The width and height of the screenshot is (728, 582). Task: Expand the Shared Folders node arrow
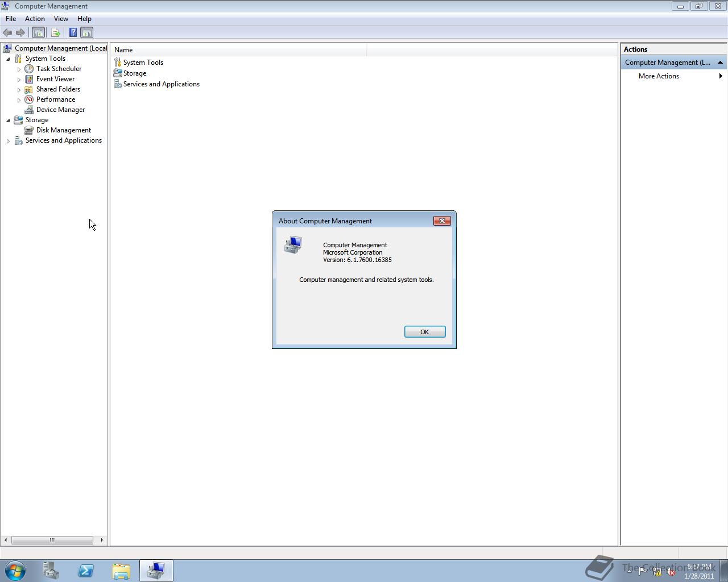click(x=19, y=89)
